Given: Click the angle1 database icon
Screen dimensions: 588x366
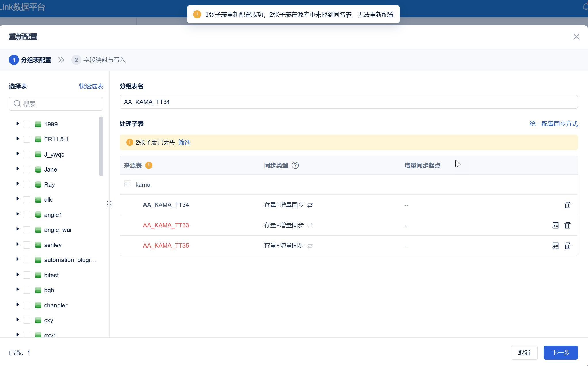Looking at the screenshot, I should [x=38, y=215].
